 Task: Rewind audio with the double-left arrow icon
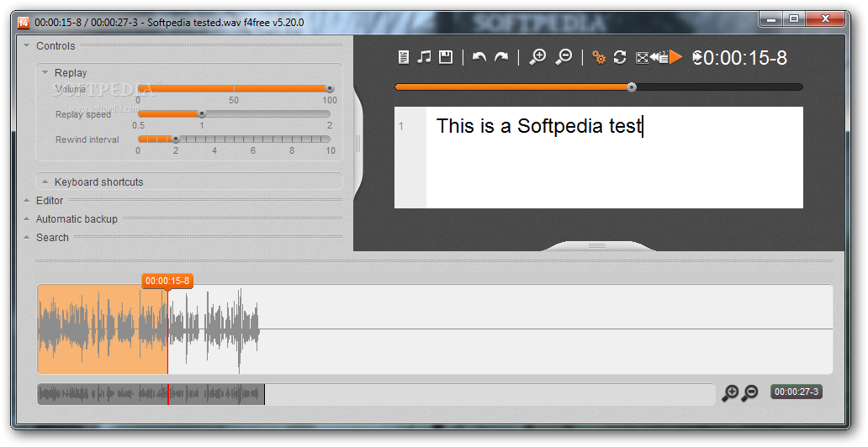tap(654, 57)
